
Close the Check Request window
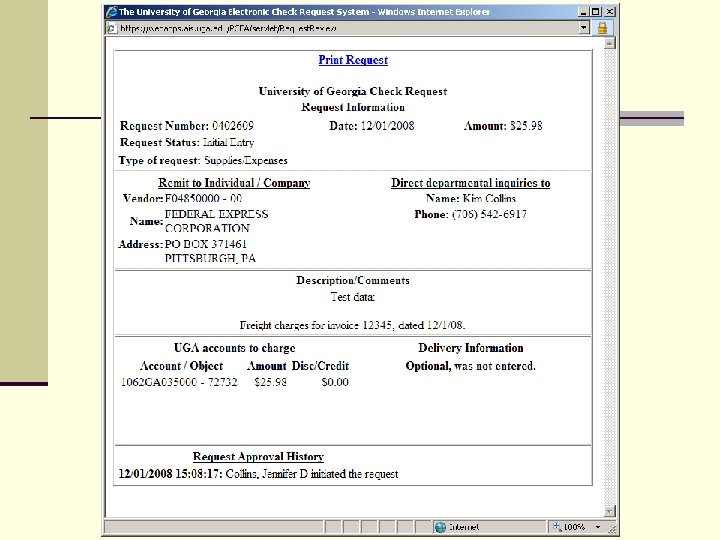coord(609,12)
